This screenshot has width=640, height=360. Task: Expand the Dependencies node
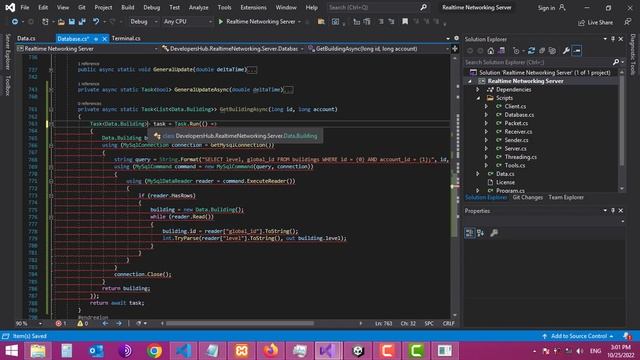[x=478, y=89]
